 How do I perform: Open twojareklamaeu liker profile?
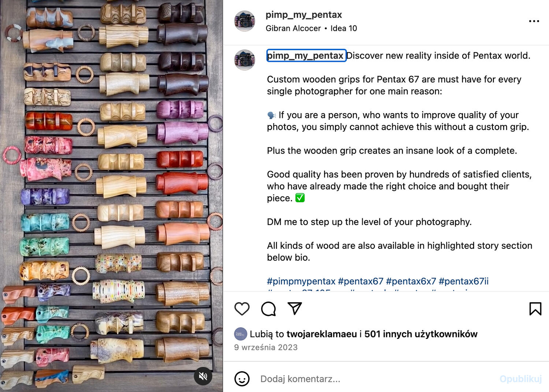[322, 334]
